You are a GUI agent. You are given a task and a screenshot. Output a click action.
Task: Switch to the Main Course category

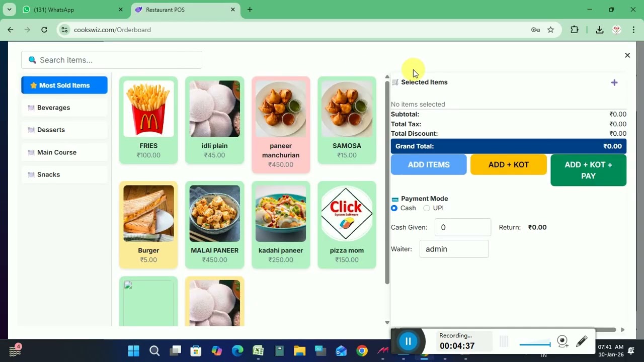pyautogui.click(x=64, y=152)
